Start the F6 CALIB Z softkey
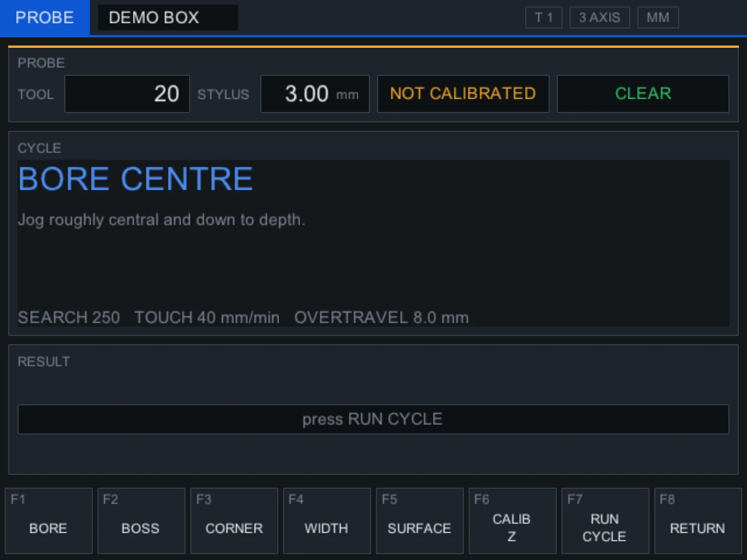Image resolution: width=747 pixels, height=560 pixels. coord(512,521)
